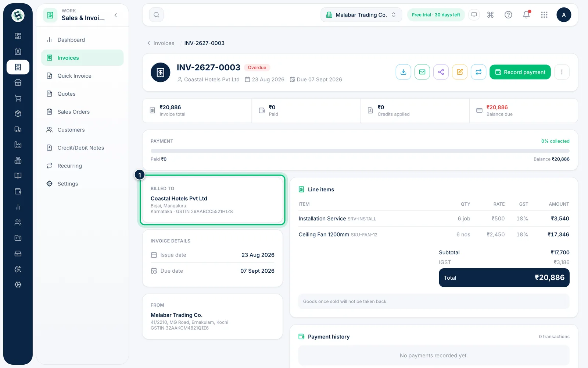Click the Ceiling Fan 1200mm line item

[434, 234]
